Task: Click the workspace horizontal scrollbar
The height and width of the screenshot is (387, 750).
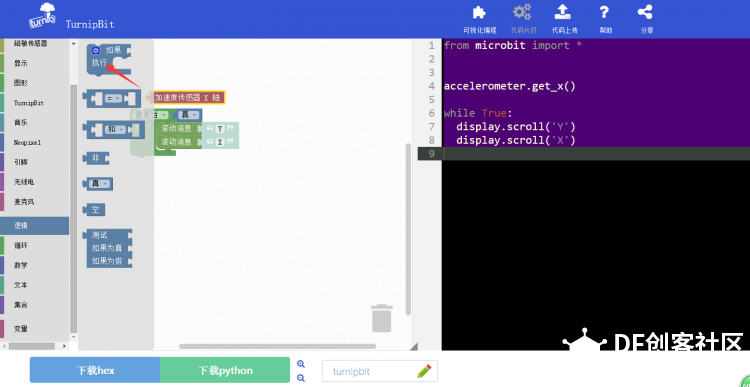Action: pos(277,346)
